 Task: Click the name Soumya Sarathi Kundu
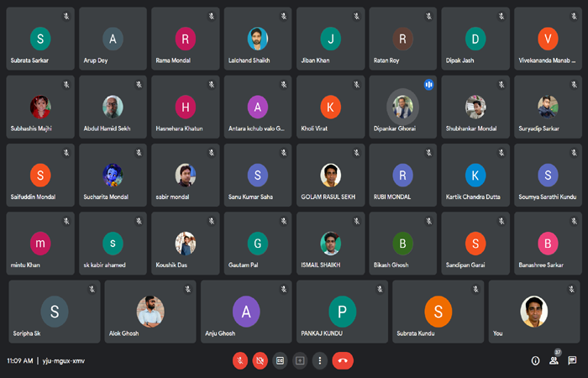click(548, 197)
